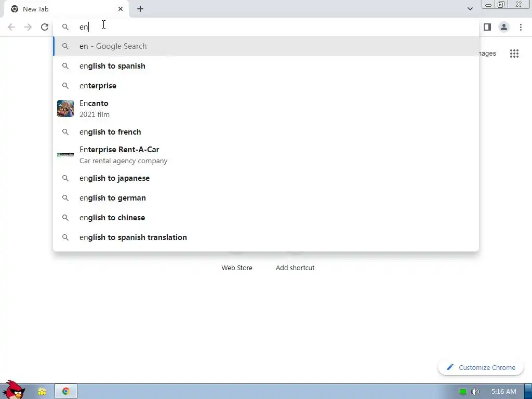
Task: Click search icon beside 'english to chinese'
Action: (65, 218)
